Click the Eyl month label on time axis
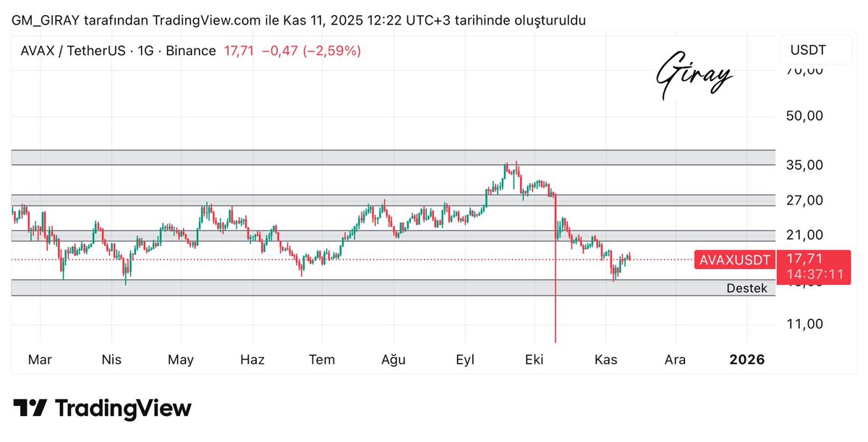The width and height of the screenshot is (868, 442). 464,360
